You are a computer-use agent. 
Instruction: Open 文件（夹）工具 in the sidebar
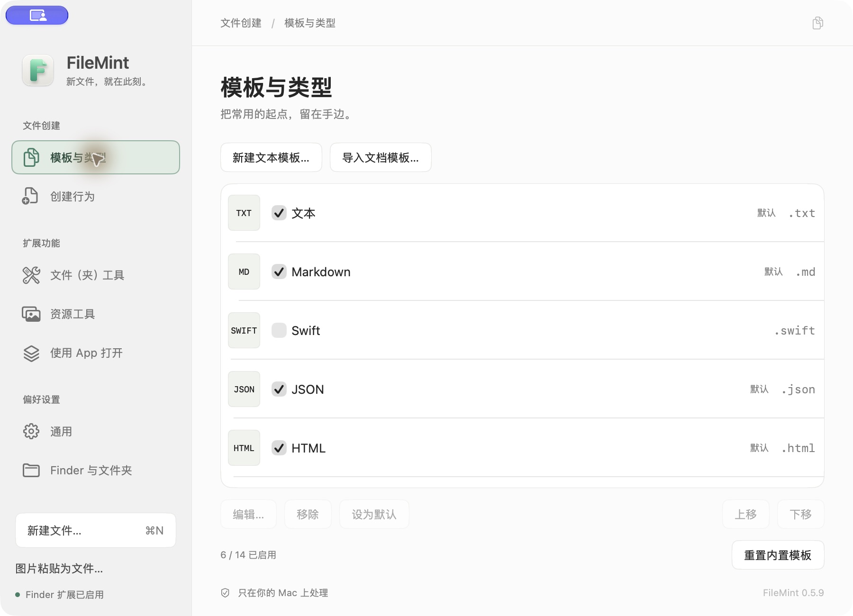96,275
